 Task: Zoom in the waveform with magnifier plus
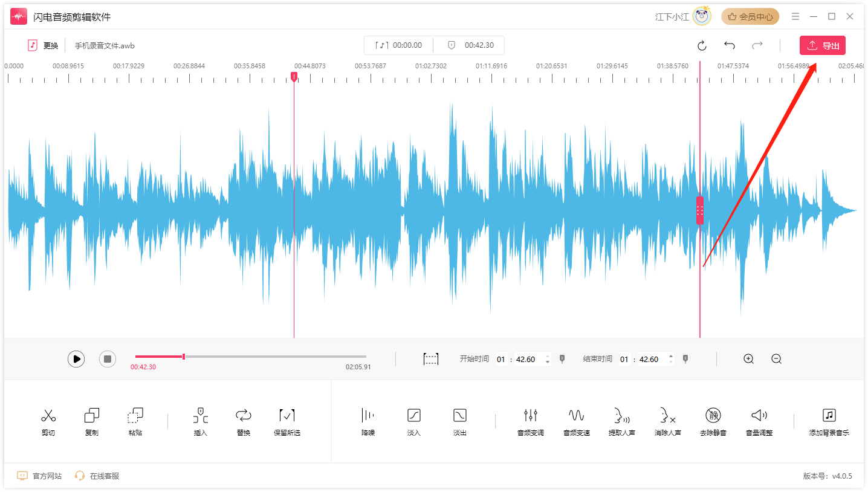(x=748, y=359)
